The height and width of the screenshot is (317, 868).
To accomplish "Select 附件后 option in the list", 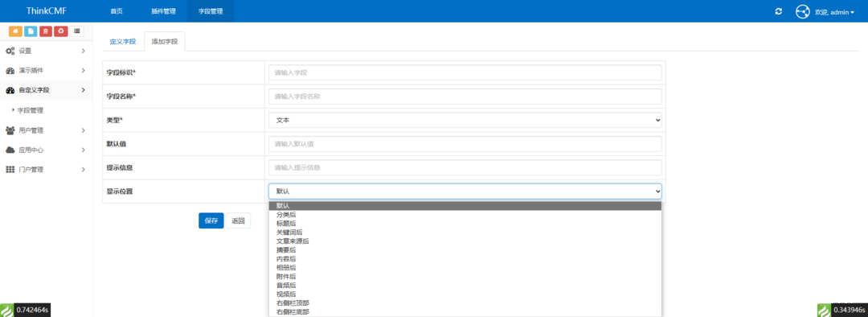I will coord(465,277).
